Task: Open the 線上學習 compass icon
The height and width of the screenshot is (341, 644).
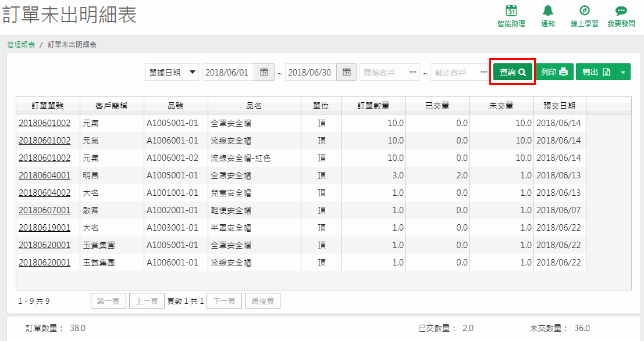Action: [x=584, y=10]
